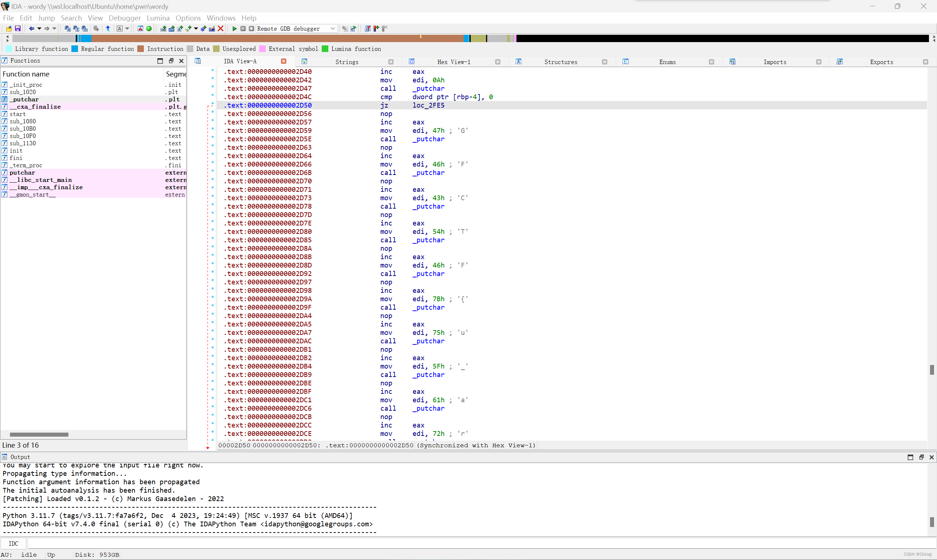
Task: Convert selection to code
Action: (163, 28)
